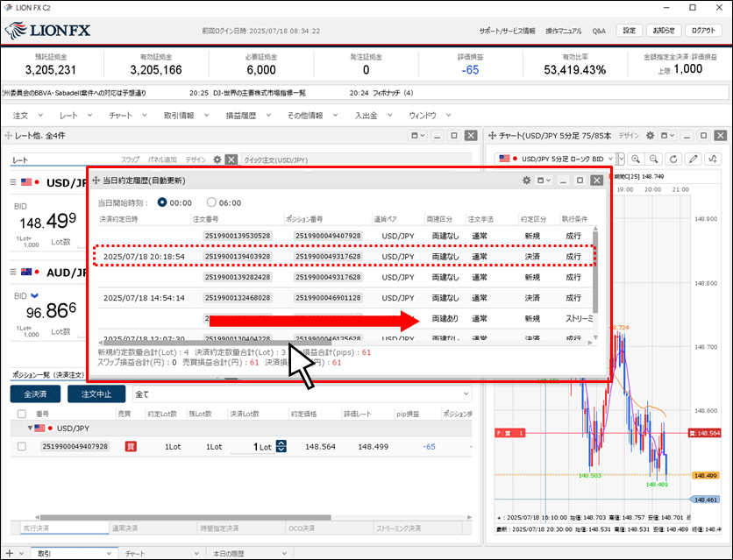Adjust the 決済Lot数 stepper arrows
This screenshot has width=733, height=560.
pyautogui.click(x=281, y=447)
